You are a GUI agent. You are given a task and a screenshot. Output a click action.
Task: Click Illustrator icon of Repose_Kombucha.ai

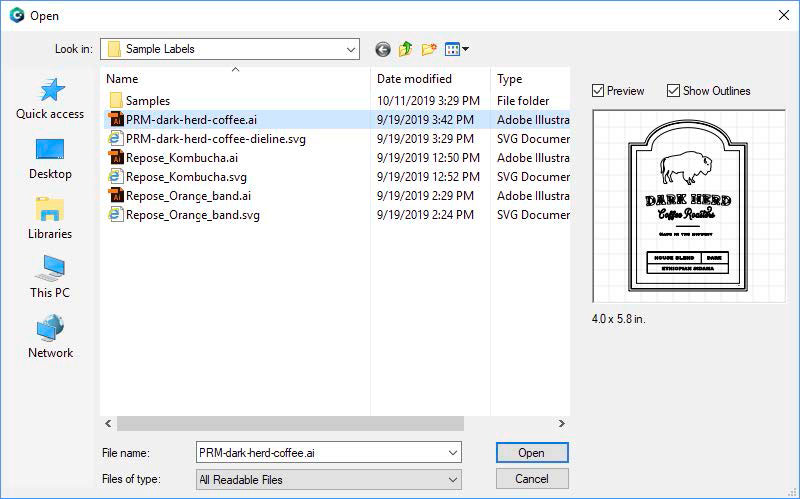pyautogui.click(x=116, y=158)
